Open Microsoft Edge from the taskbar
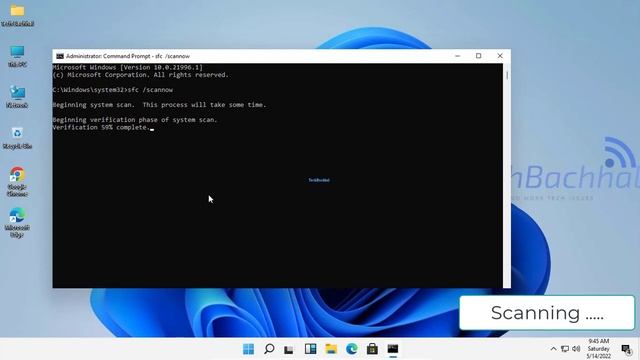 (x=351, y=349)
